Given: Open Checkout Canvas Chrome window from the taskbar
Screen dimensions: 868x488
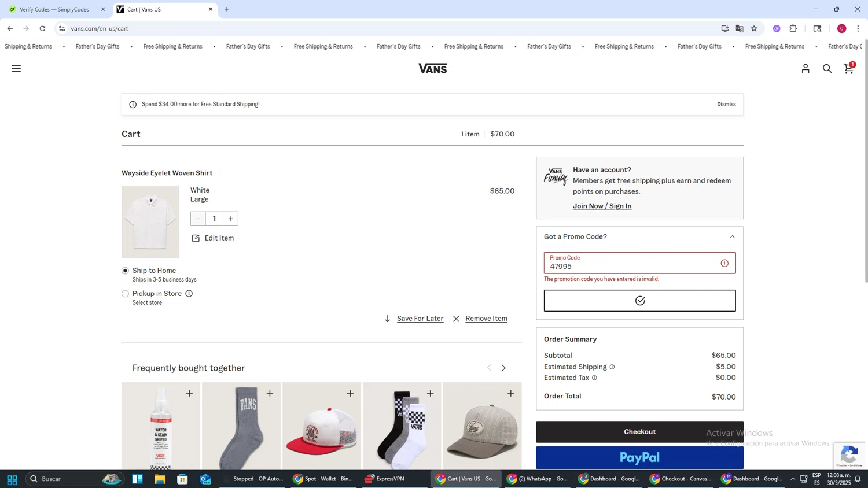Looking at the screenshot, I should coord(680,479).
